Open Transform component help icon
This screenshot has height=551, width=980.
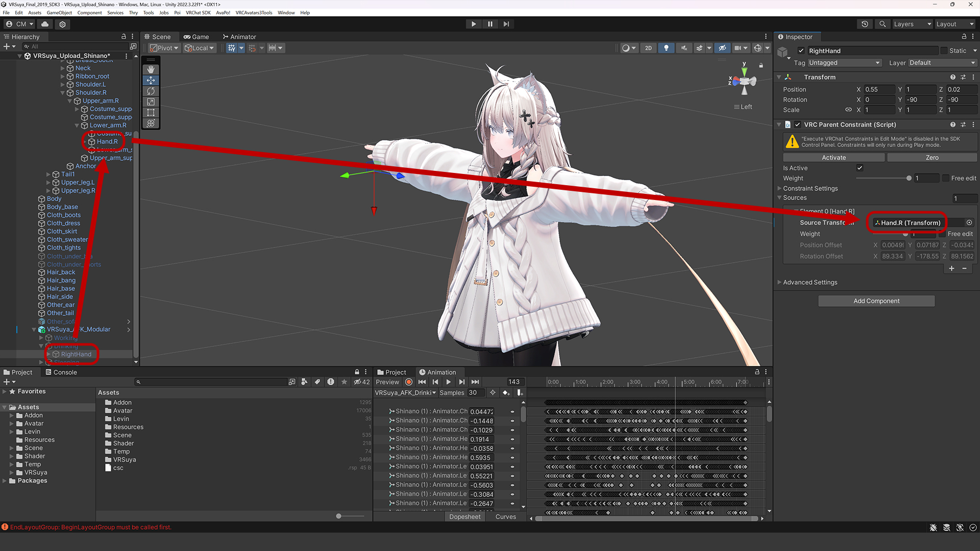(x=952, y=77)
